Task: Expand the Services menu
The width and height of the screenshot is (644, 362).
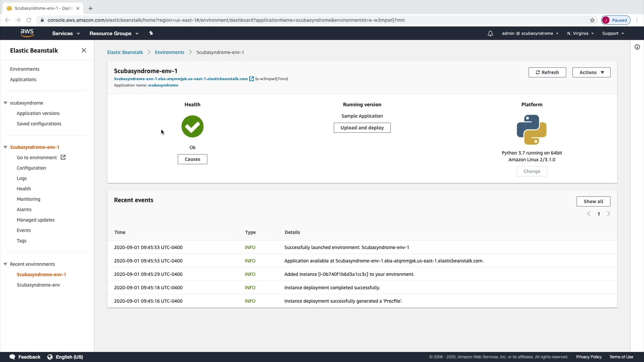Action: coord(66,34)
